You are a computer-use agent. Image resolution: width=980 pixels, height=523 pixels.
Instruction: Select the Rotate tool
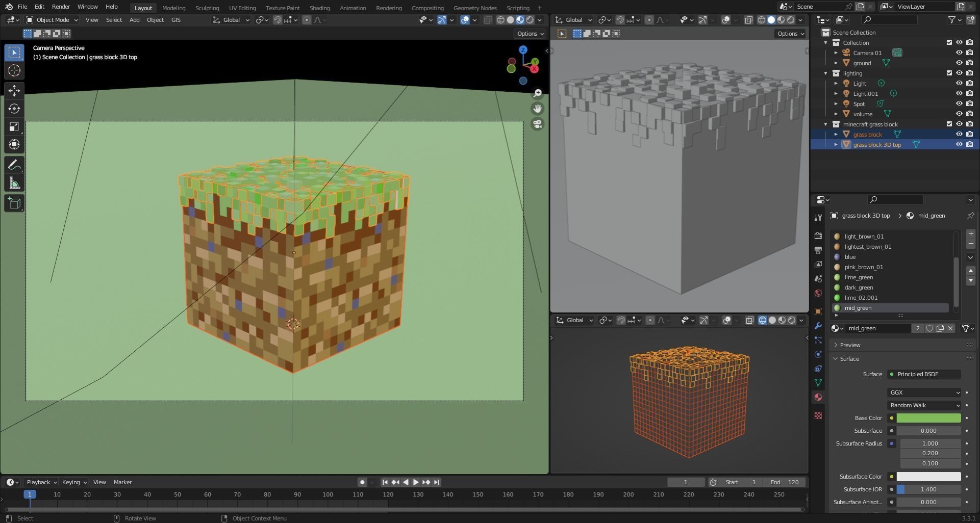(14, 109)
